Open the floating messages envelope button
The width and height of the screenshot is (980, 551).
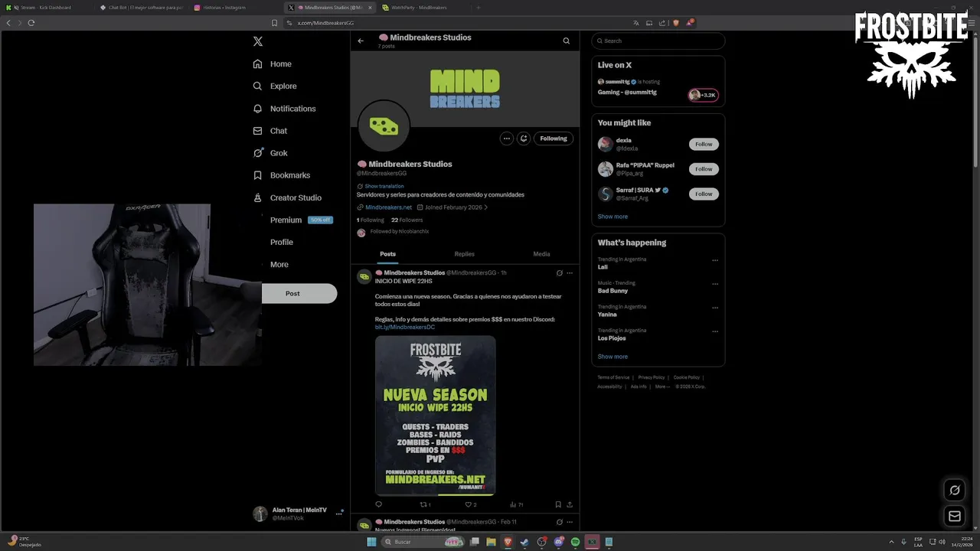(955, 517)
